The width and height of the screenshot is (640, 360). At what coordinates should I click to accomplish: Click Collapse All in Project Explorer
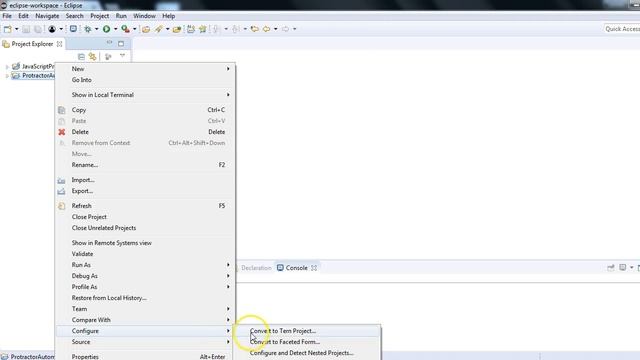pyautogui.click(x=81, y=57)
